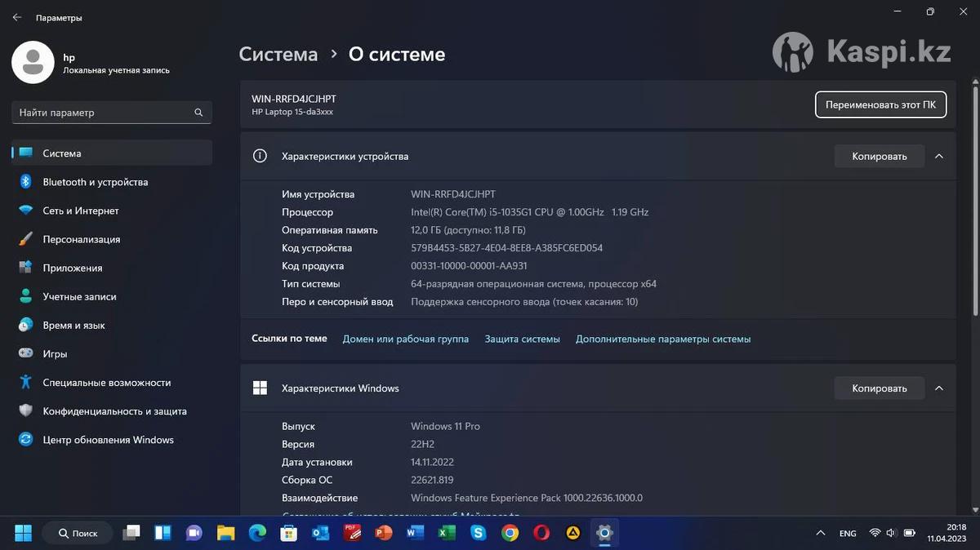Viewport: 980px width, 550px height.
Task: Launch Google Chrome from the taskbar
Action: 510,533
